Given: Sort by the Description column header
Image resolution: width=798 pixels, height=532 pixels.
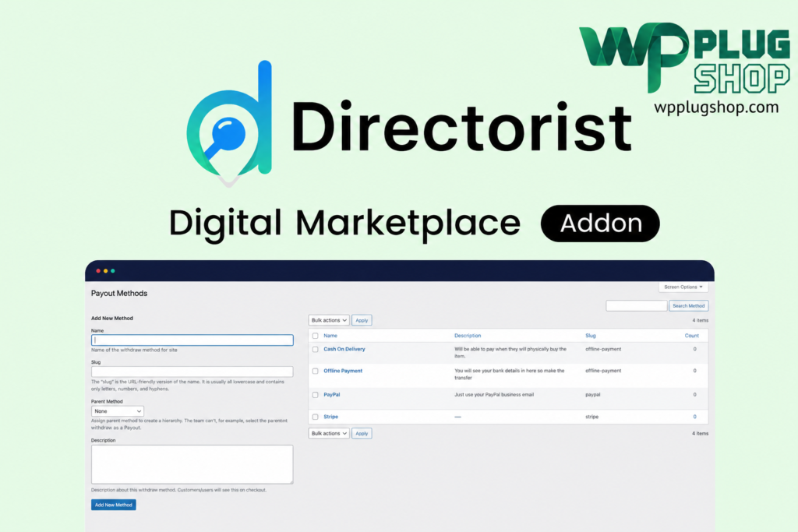Looking at the screenshot, I should [468, 336].
